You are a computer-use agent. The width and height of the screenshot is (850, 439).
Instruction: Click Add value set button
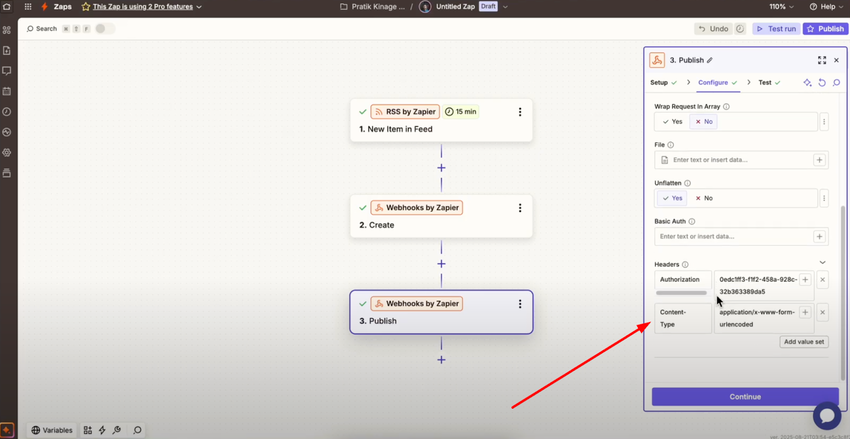click(804, 342)
